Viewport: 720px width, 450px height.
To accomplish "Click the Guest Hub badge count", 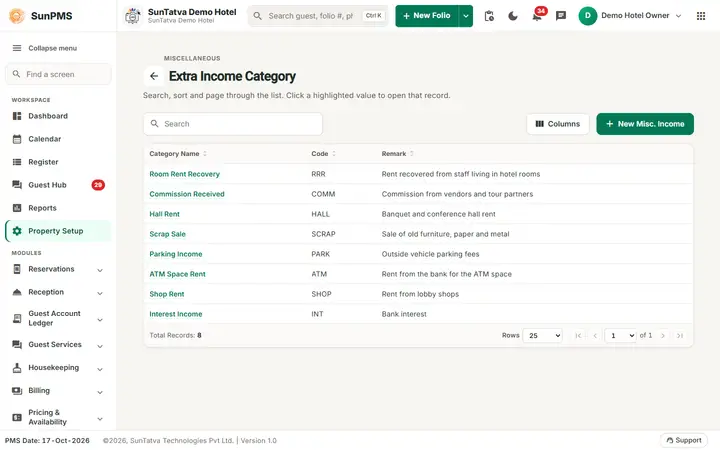I will [98, 185].
